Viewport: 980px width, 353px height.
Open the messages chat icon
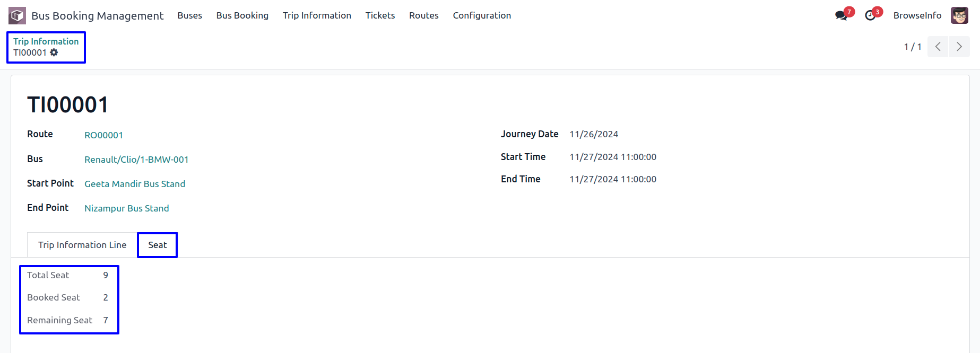pyautogui.click(x=841, y=15)
